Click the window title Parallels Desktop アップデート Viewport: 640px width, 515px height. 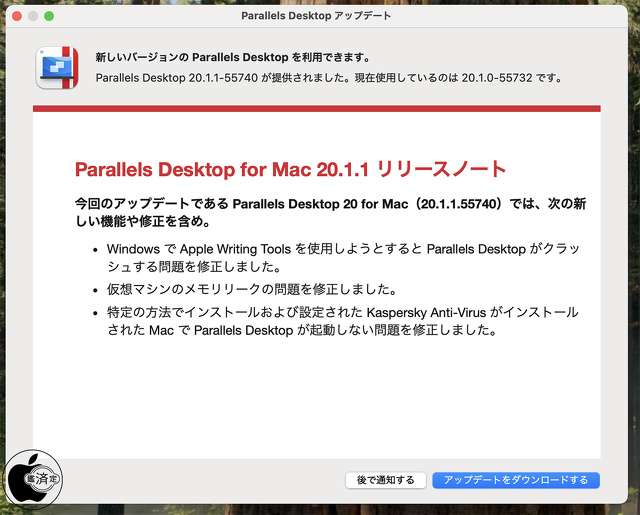click(x=316, y=16)
